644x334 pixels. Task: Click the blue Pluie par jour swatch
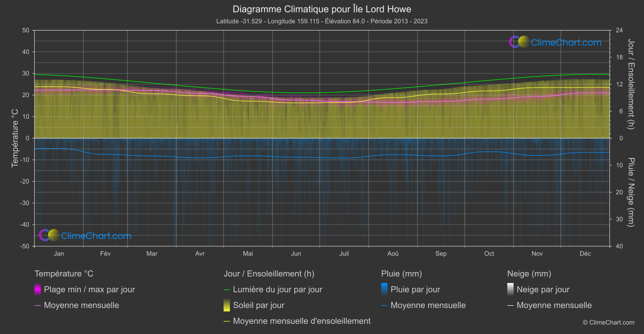tap(384, 289)
